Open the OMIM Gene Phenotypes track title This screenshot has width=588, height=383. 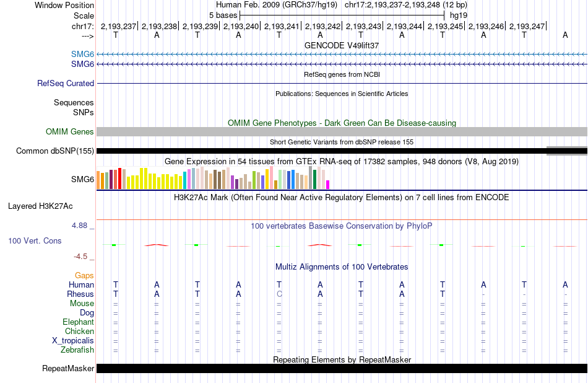click(342, 123)
